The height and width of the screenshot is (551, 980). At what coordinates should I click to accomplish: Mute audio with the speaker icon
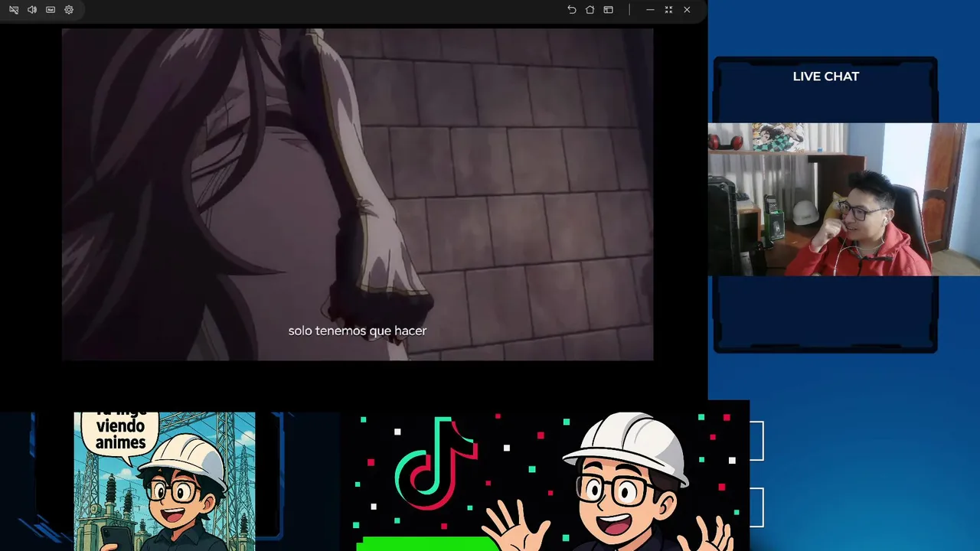tap(32, 10)
